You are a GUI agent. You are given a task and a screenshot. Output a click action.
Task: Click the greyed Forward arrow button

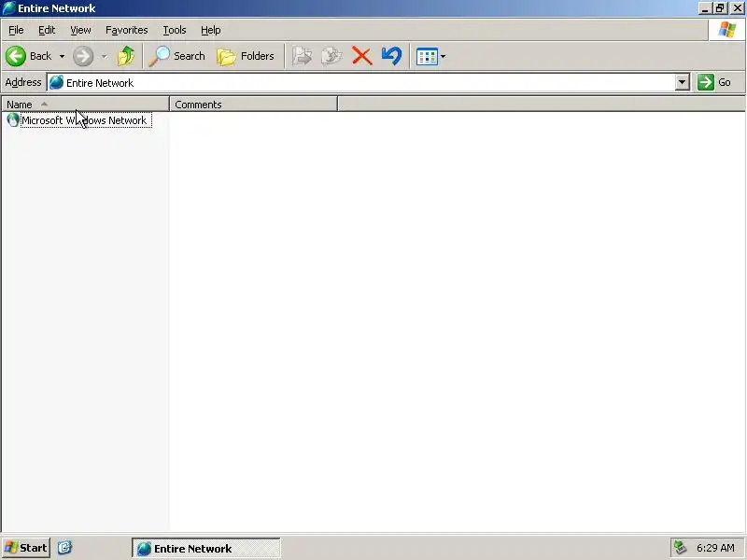click(x=83, y=56)
